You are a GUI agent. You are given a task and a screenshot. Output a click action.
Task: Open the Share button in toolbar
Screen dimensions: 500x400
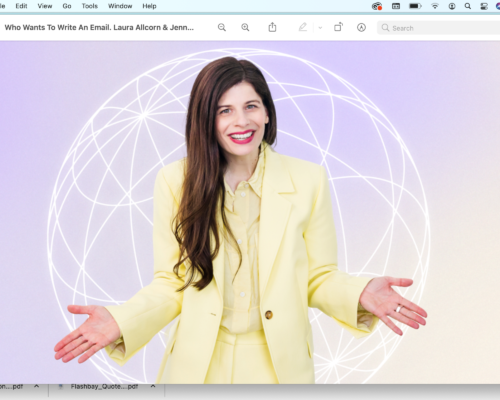point(272,27)
